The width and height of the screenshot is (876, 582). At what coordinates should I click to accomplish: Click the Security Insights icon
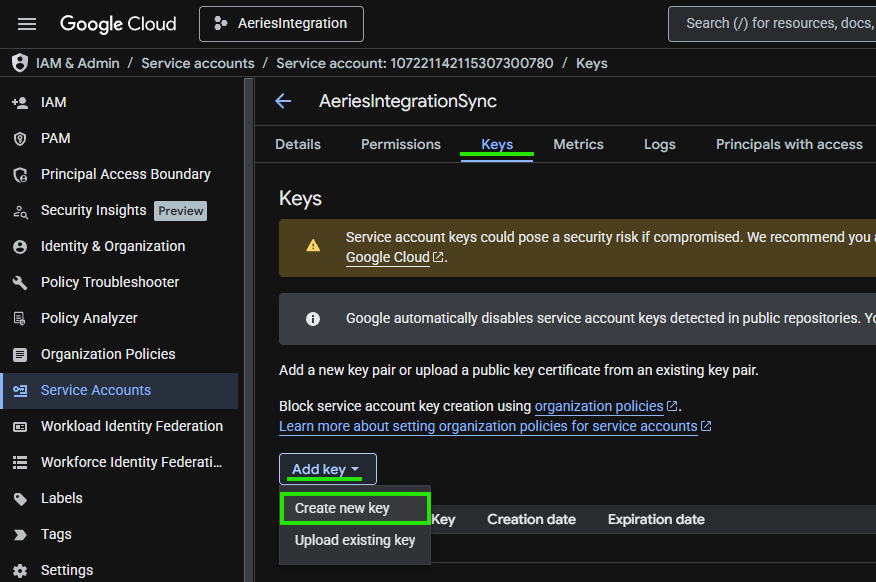coord(20,211)
